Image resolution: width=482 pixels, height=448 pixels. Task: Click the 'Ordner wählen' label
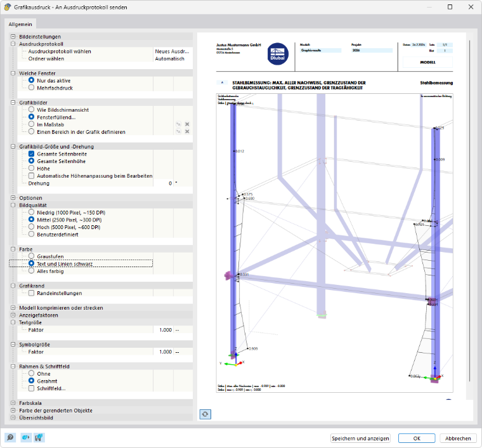tap(46, 59)
